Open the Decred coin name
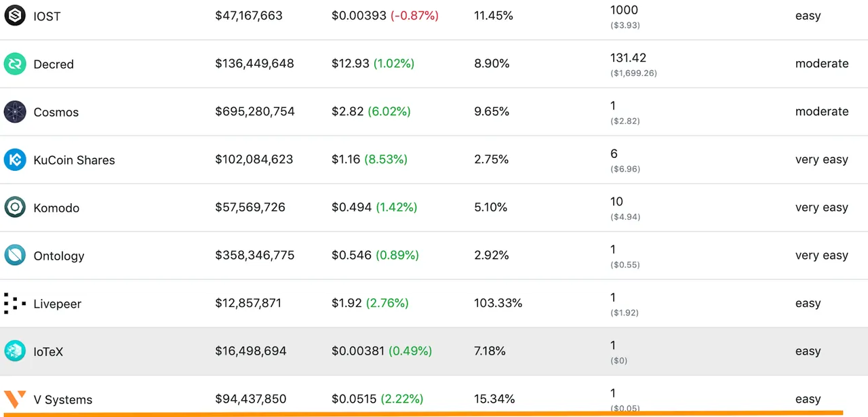The height and width of the screenshot is (417, 868). coord(54,64)
